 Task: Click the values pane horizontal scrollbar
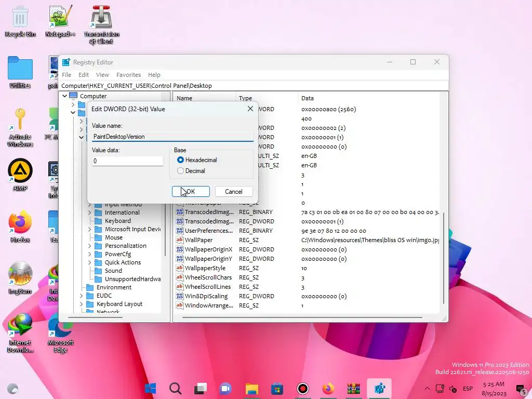(302, 317)
